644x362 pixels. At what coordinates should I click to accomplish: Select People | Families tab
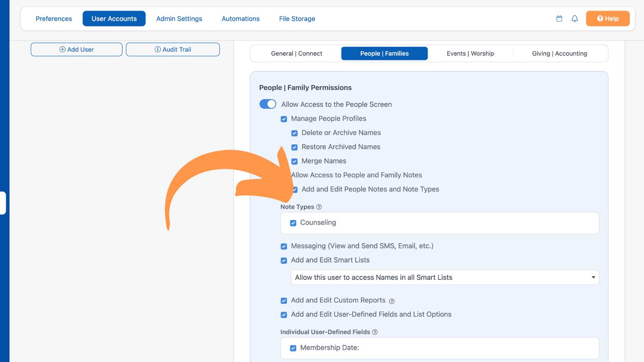(x=384, y=53)
